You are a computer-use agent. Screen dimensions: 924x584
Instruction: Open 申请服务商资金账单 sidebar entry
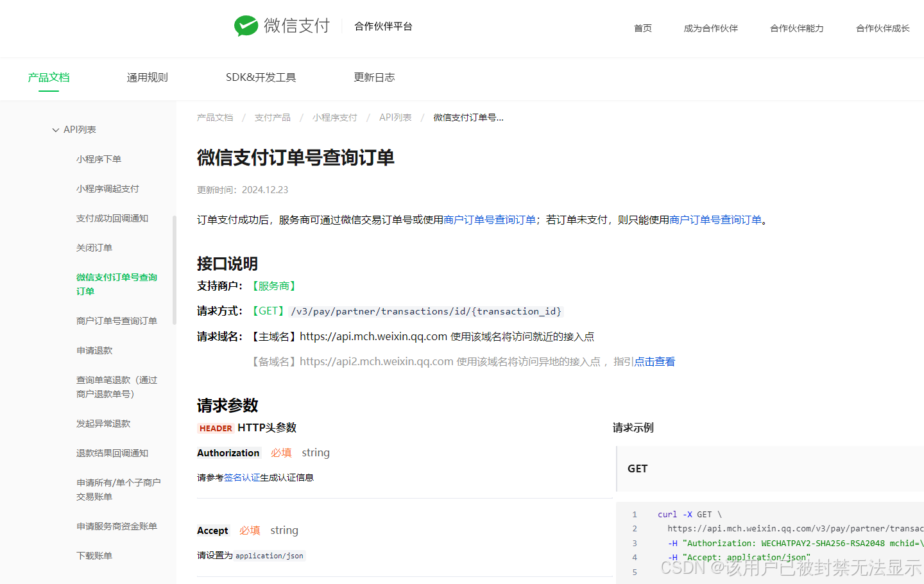coord(117,526)
